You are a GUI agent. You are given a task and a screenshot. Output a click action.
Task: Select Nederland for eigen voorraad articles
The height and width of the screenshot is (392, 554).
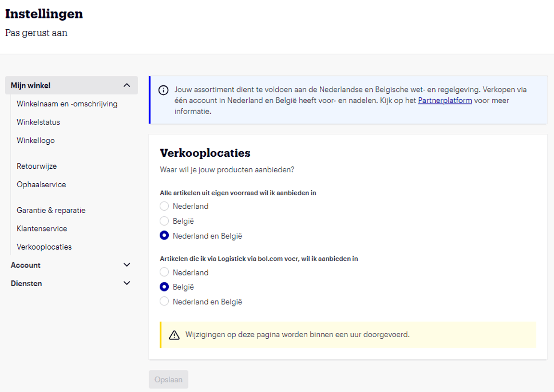(x=164, y=206)
